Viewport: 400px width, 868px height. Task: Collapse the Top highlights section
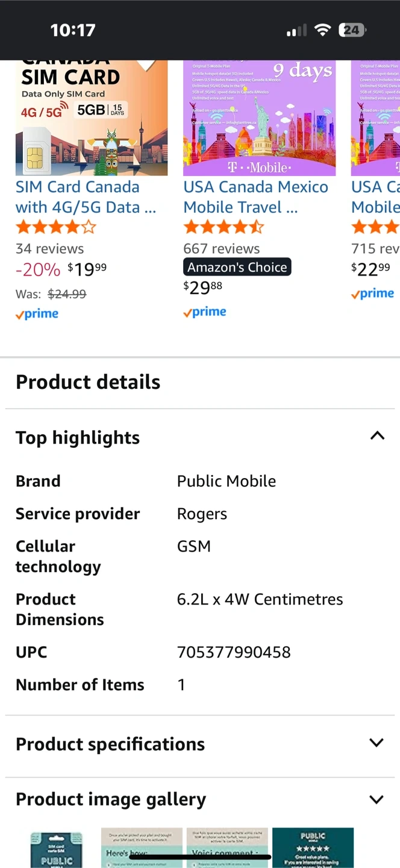coord(377,436)
